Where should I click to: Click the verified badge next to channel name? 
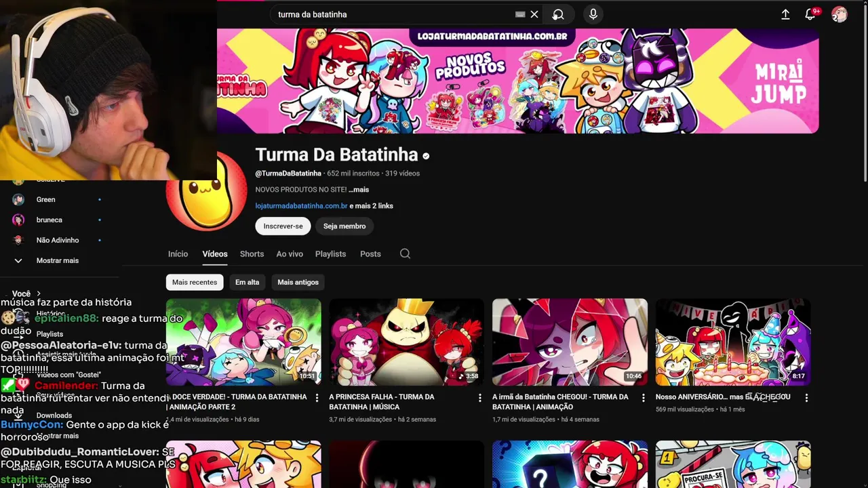point(426,156)
